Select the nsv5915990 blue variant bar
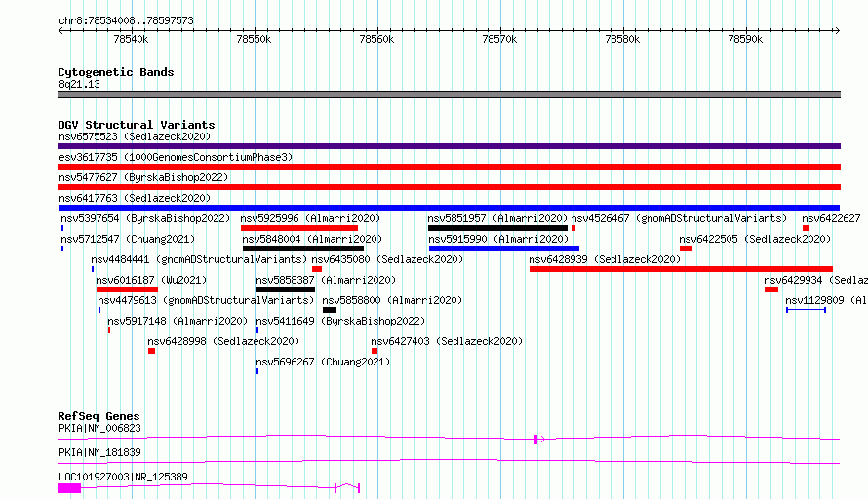Viewport: 868px width, 499px height. (x=504, y=249)
